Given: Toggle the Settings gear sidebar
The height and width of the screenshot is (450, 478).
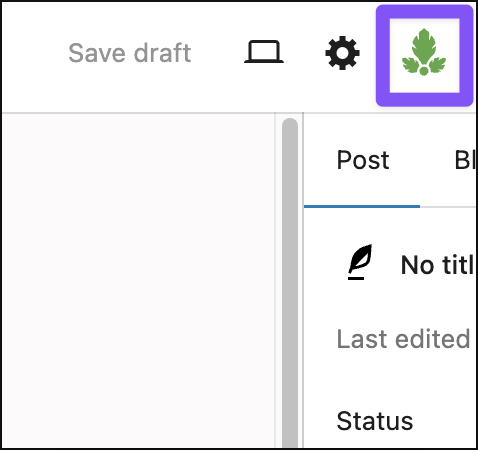Looking at the screenshot, I should tap(342, 53).
